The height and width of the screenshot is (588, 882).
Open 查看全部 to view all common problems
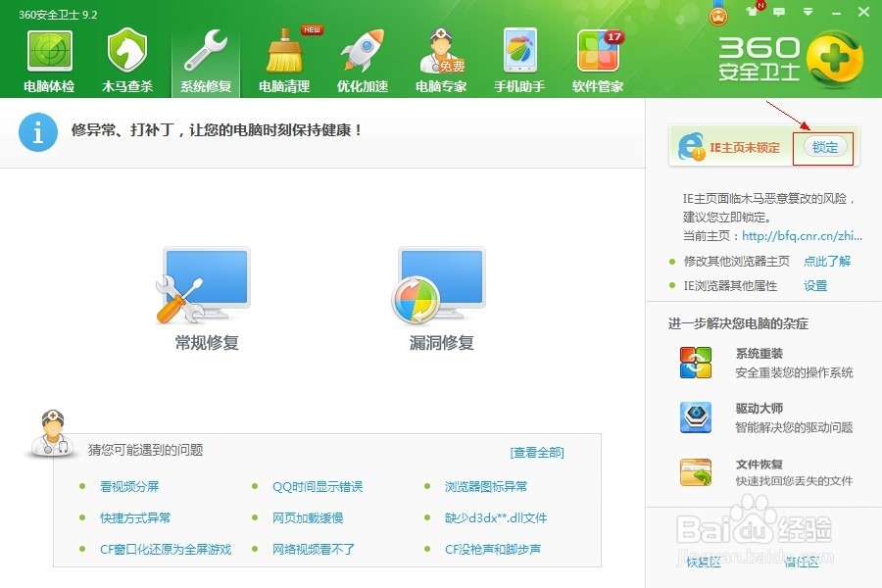pyautogui.click(x=536, y=452)
